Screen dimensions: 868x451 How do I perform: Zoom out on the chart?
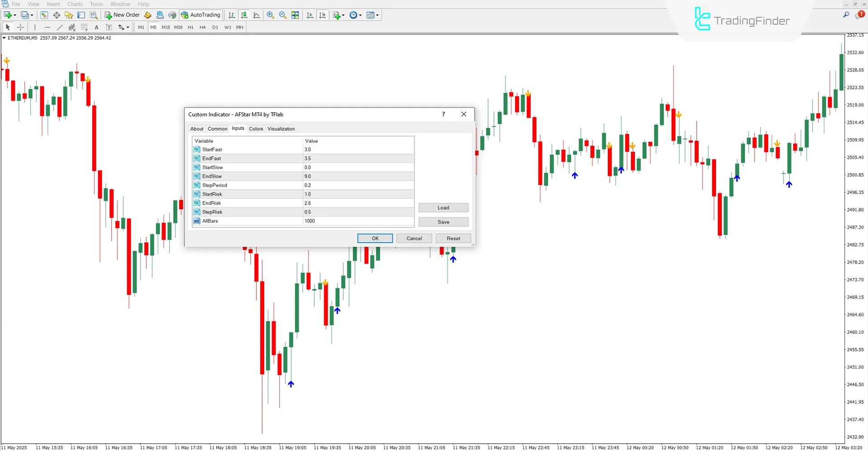point(283,15)
